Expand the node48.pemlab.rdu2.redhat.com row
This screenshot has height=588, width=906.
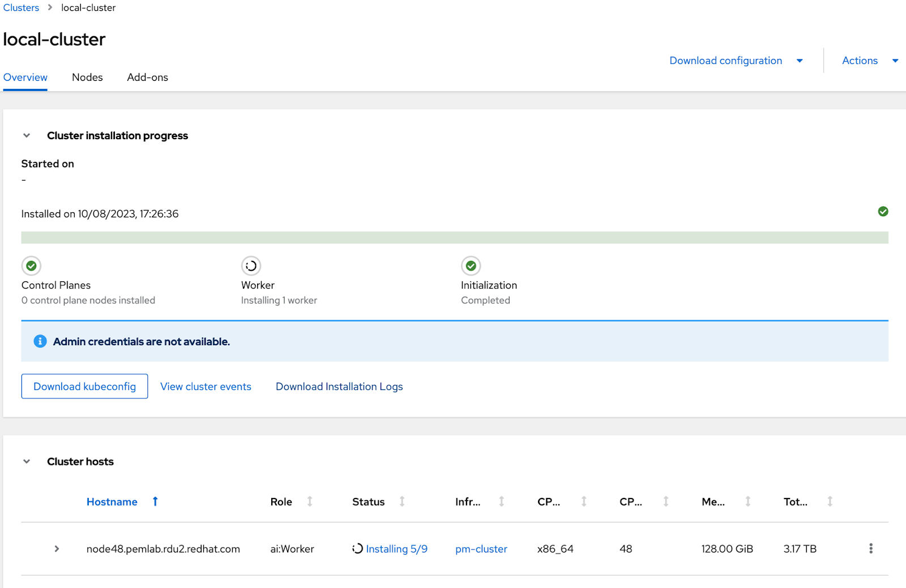click(56, 548)
